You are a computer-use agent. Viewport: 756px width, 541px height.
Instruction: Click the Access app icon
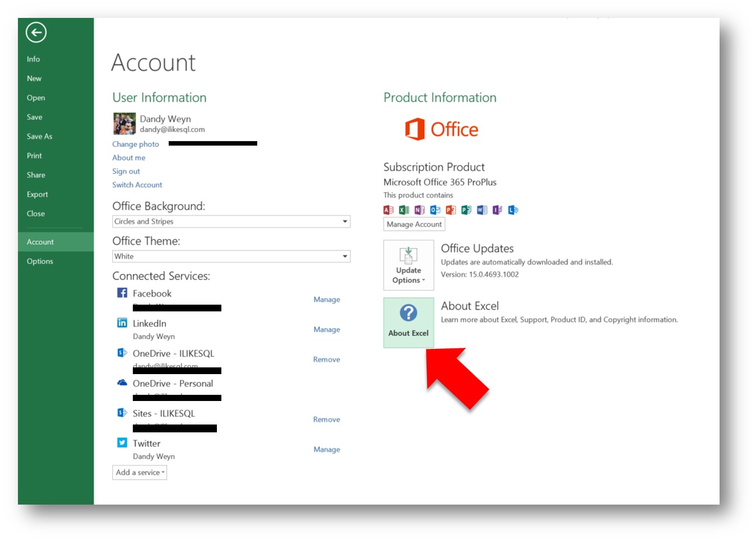(388, 210)
